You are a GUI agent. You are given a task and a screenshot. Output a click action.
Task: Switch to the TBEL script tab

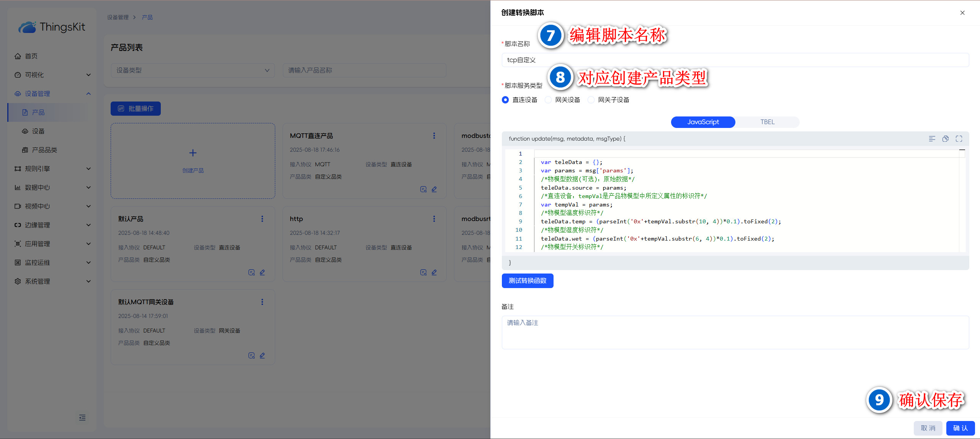767,122
